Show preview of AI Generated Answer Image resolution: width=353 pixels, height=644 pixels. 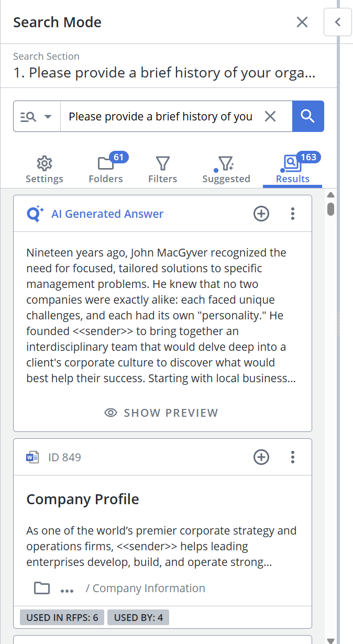[x=162, y=413]
